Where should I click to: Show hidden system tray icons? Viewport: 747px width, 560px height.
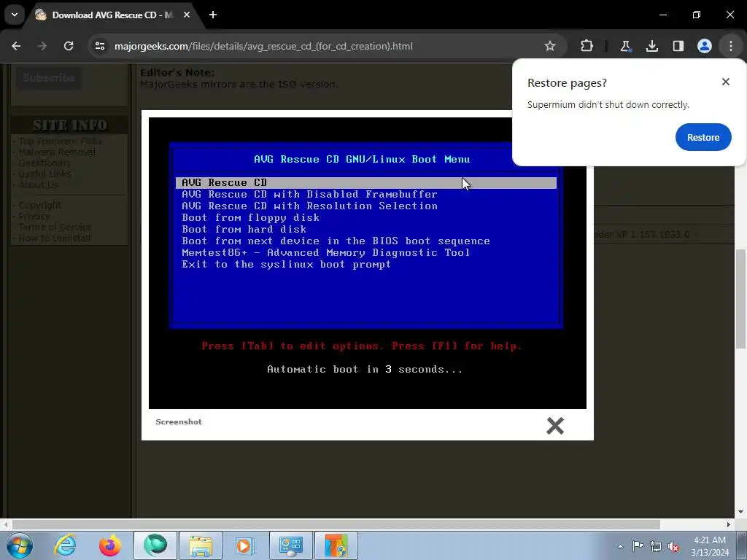[620, 546]
